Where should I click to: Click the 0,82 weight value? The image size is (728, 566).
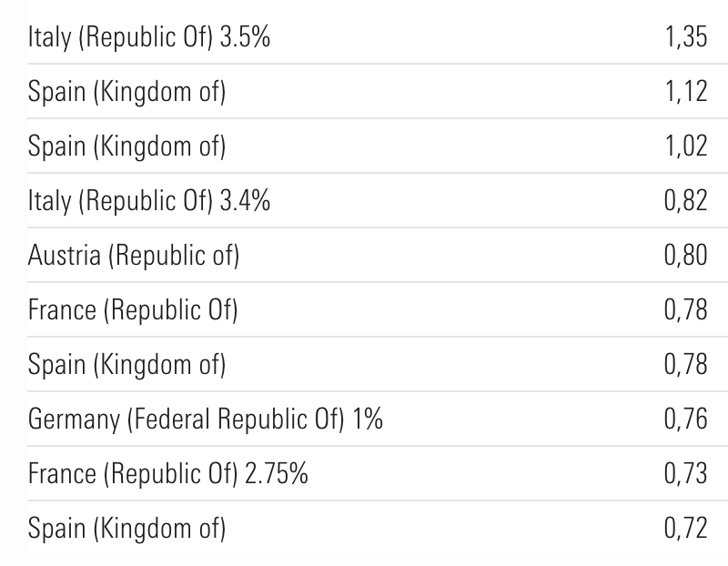(685, 201)
